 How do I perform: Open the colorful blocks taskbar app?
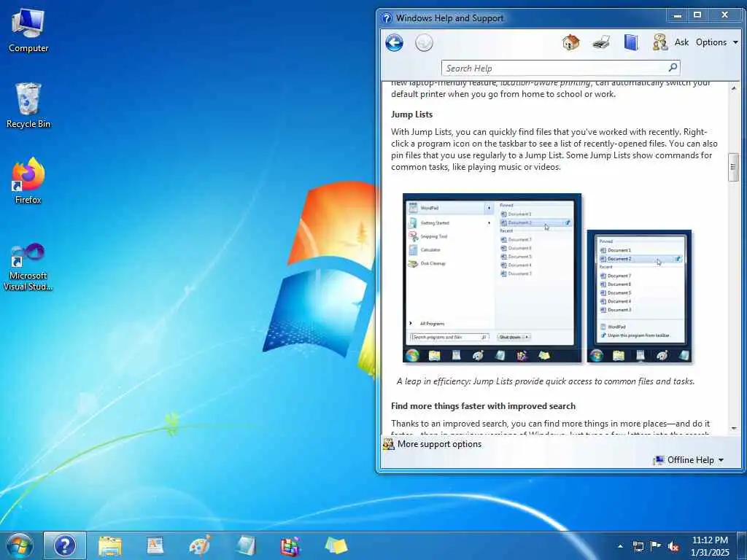pyautogui.click(x=290, y=547)
